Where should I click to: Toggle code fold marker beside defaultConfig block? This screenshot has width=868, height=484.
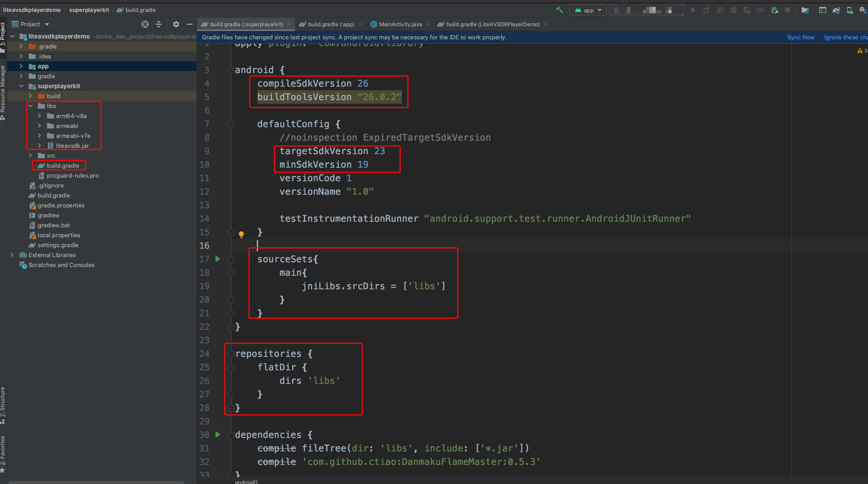(231, 124)
